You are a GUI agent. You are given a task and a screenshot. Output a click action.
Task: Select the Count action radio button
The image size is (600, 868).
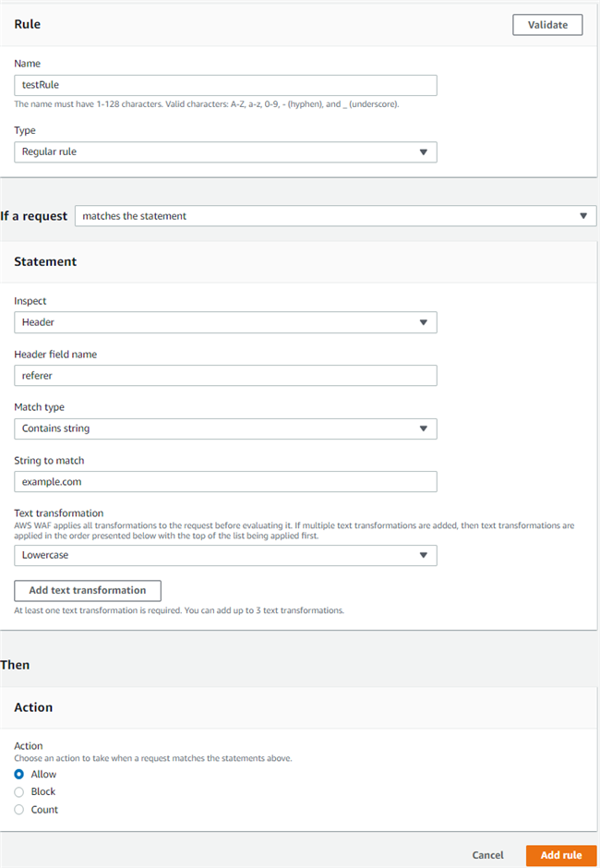pyautogui.click(x=19, y=810)
